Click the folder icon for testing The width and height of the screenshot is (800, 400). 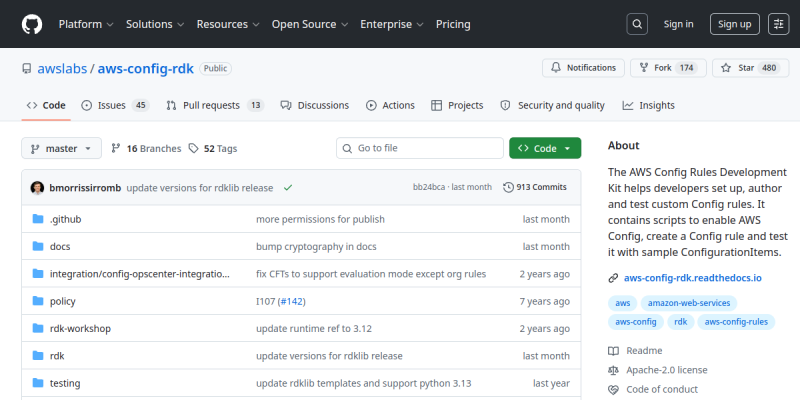click(38, 383)
